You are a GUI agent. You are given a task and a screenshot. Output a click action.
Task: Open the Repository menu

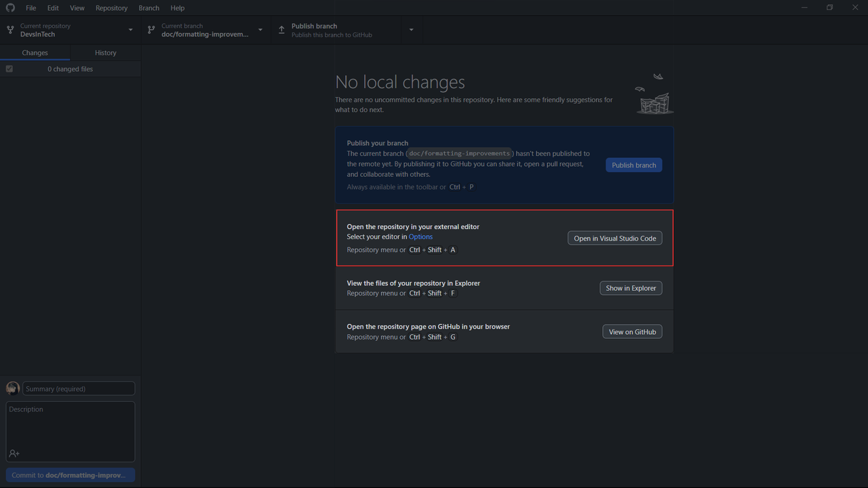point(111,8)
